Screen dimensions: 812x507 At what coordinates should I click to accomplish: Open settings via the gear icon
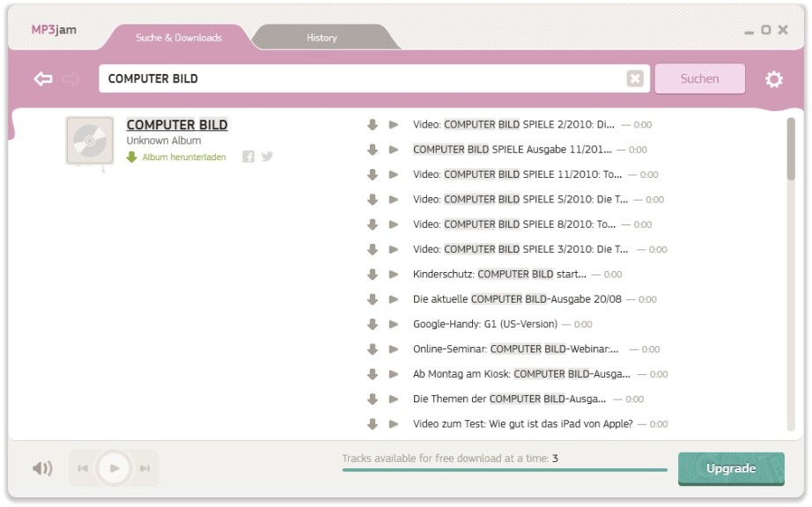click(773, 79)
